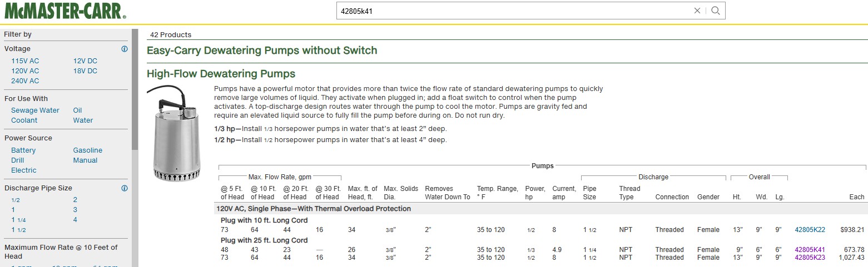868x267 pixels.
Task: Open part number 42805K22
Action: pyautogui.click(x=810, y=230)
